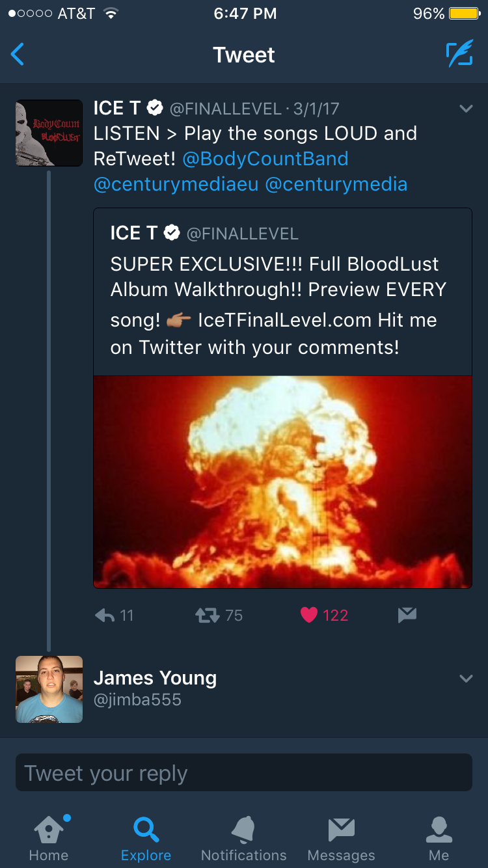Tap the reply arrow icon

coord(105,615)
